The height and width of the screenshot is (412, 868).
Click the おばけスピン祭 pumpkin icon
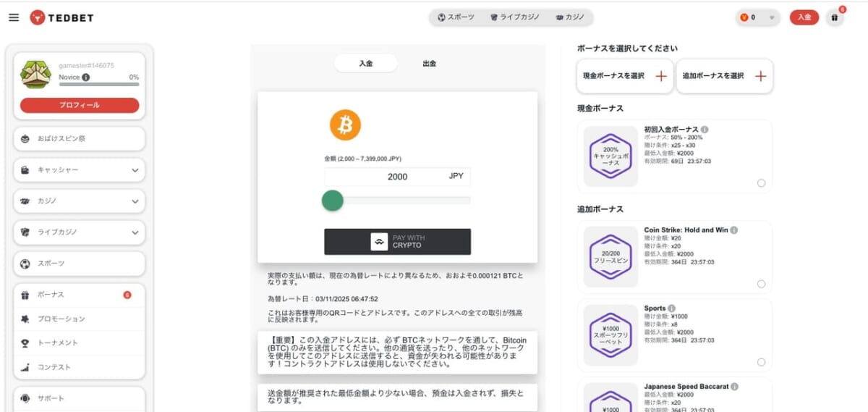[25, 138]
